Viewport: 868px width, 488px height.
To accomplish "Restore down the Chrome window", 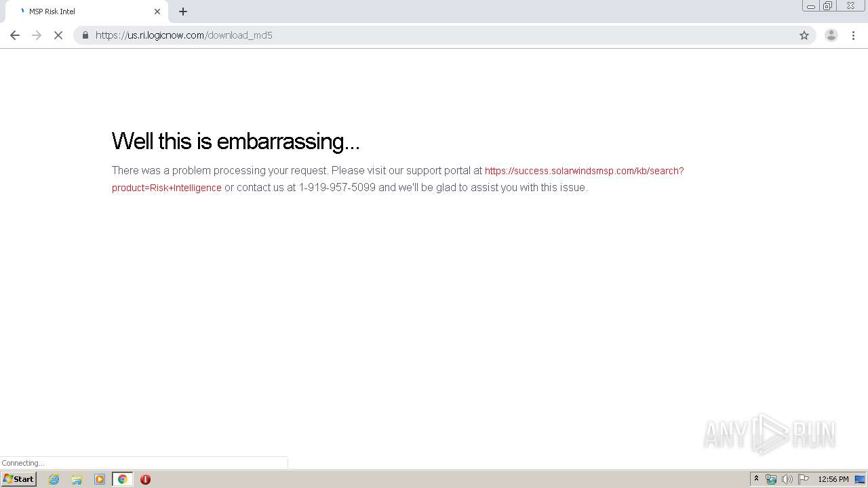I will 828,6.
